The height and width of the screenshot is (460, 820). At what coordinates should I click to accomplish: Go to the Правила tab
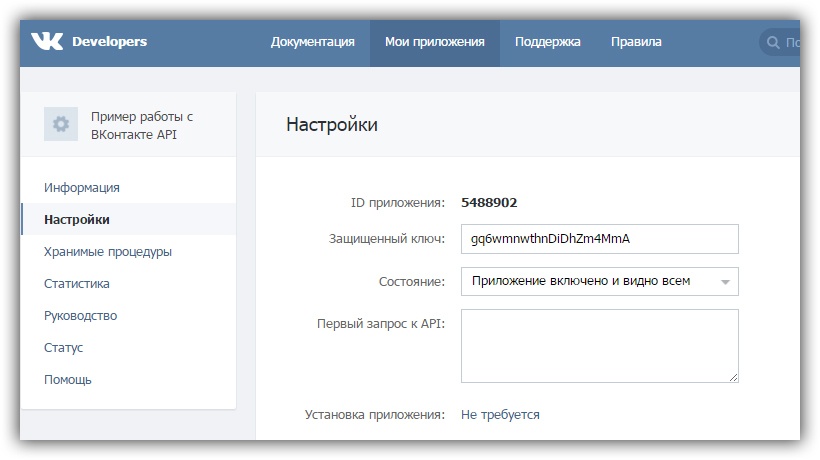click(x=636, y=42)
